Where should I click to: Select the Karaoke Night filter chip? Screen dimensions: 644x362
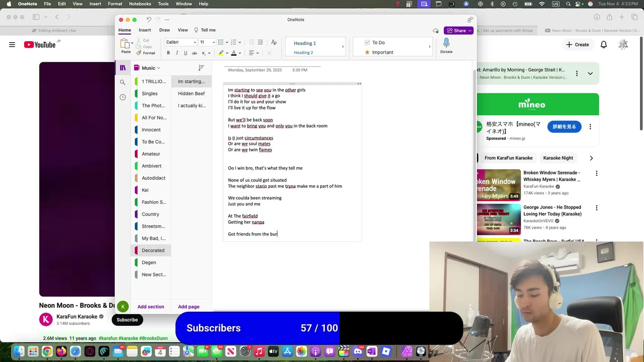(x=558, y=158)
